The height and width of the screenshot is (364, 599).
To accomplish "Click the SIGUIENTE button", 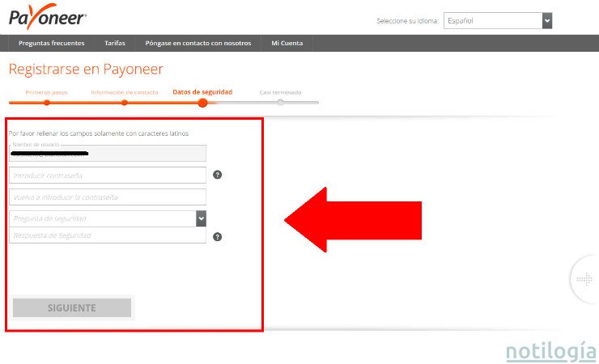I will [x=72, y=308].
